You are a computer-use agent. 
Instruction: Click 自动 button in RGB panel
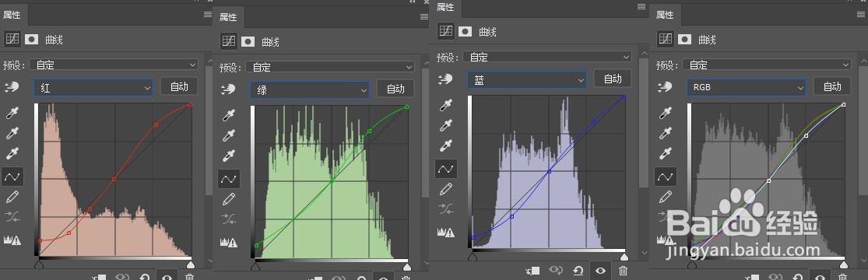pos(832,86)
